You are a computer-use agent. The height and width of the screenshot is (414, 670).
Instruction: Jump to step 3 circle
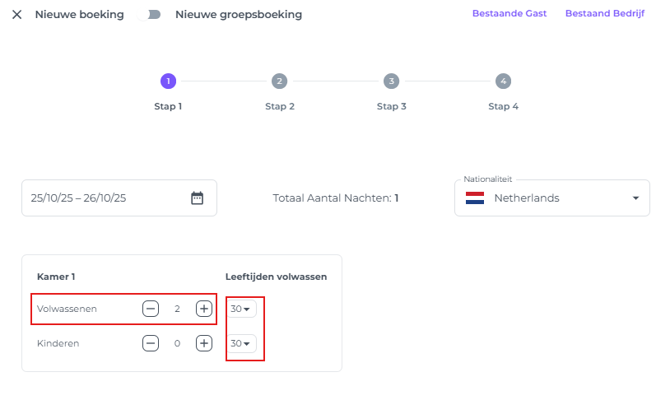[x=391, y=81]
